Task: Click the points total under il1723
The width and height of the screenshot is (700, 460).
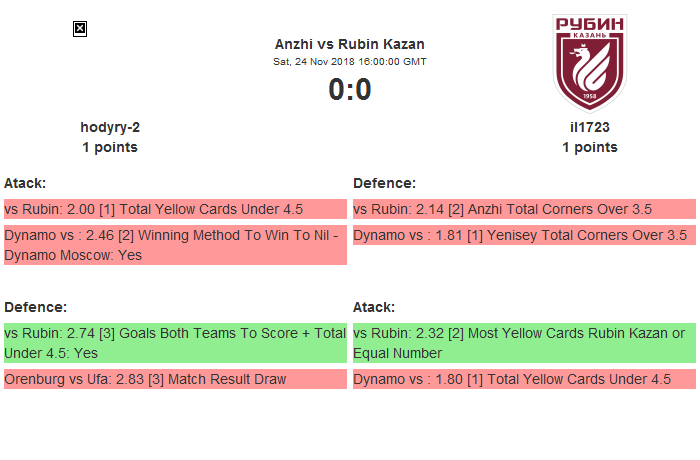Action: (590, 147)
